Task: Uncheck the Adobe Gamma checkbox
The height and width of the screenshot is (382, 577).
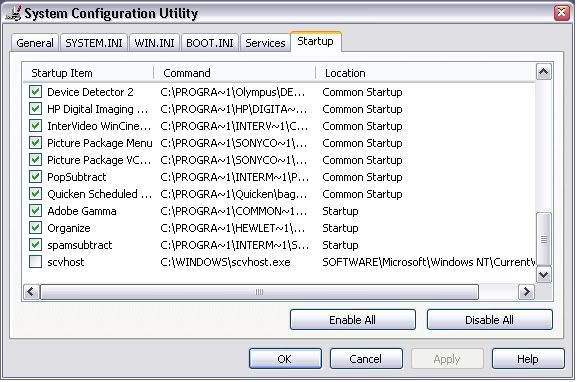Action: [x=35, y=211]
